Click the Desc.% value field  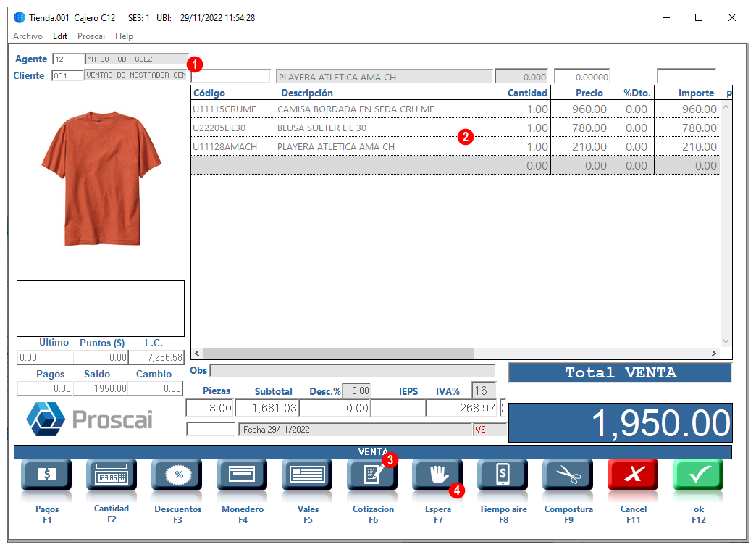pos(356,391)
